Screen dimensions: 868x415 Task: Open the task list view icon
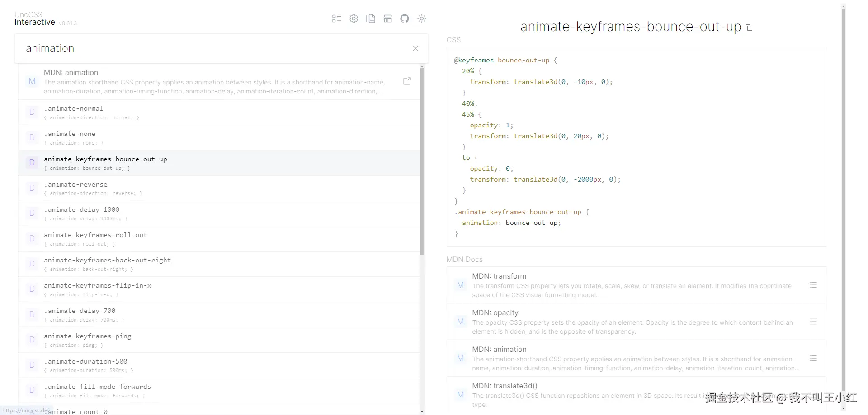tap(336, 19)
